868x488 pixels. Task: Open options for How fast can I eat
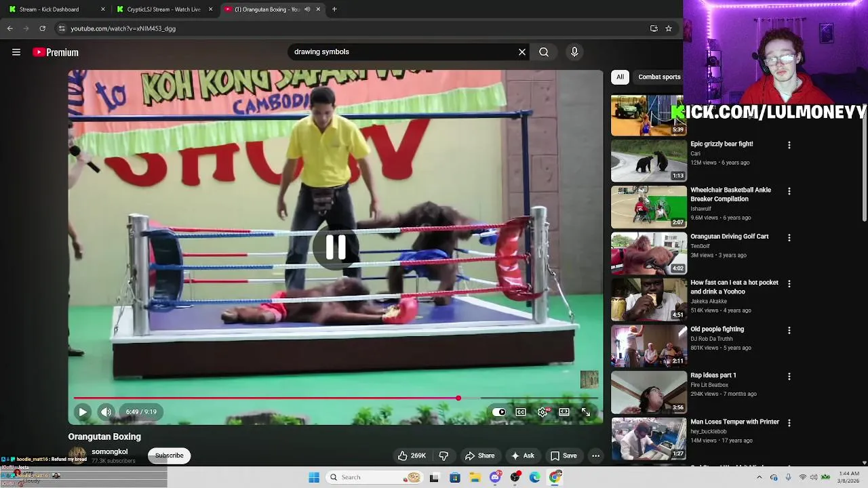click(x=789, y=284)
